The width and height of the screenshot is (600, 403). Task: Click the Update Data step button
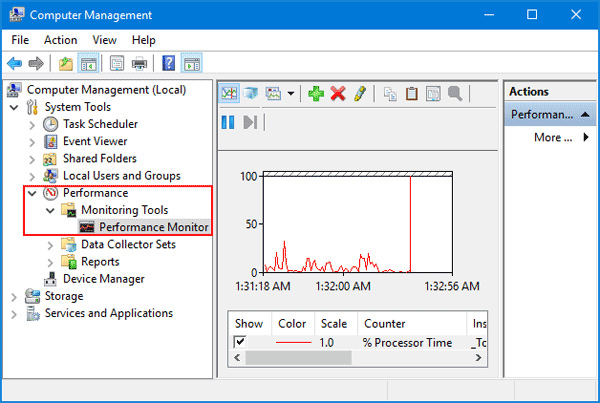[x=250, y=122]
